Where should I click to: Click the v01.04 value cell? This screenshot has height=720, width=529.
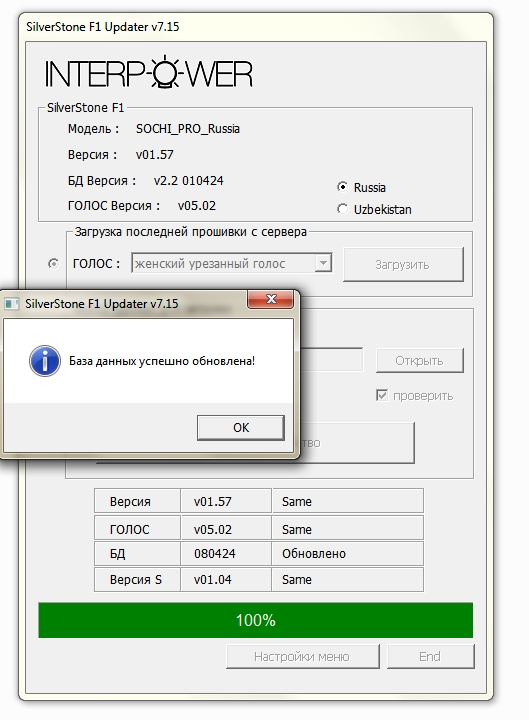click(x=226, y=579)
